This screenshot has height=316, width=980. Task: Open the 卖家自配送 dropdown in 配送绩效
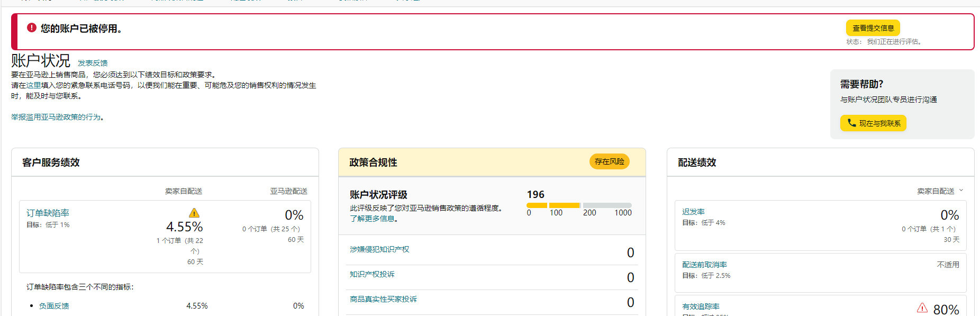click(x=940, y=191)
